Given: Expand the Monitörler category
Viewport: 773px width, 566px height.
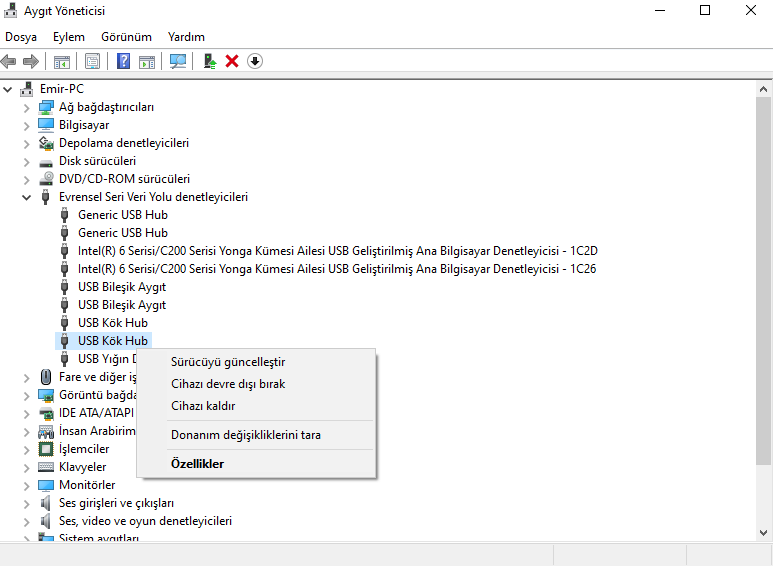Looking at the screenshot, I should click(x=27, y=485).
